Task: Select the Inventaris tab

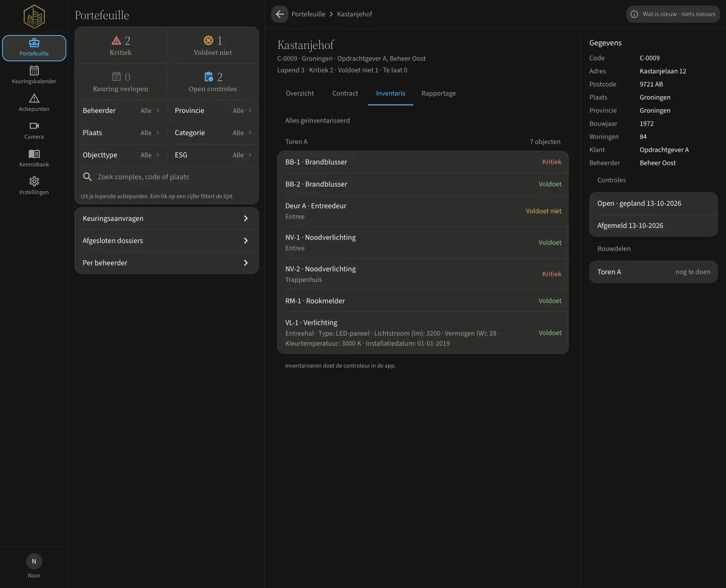Action: coord(391,93)
